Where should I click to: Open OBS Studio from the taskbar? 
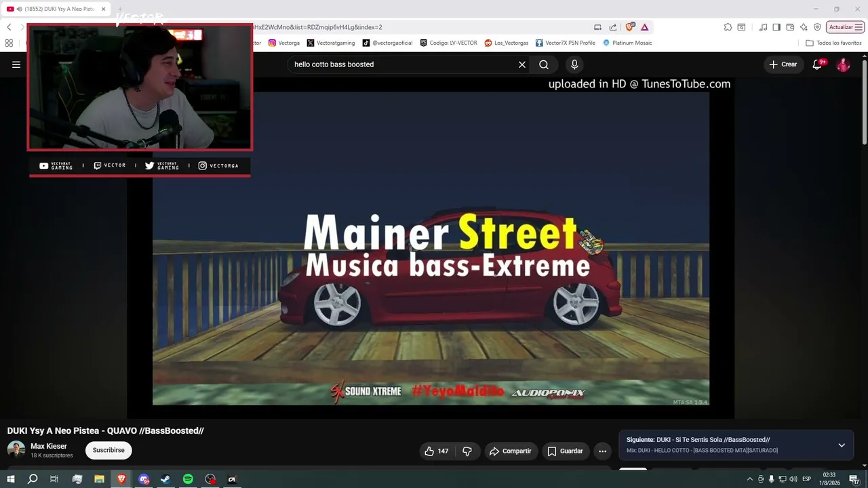tap(210, 479)
